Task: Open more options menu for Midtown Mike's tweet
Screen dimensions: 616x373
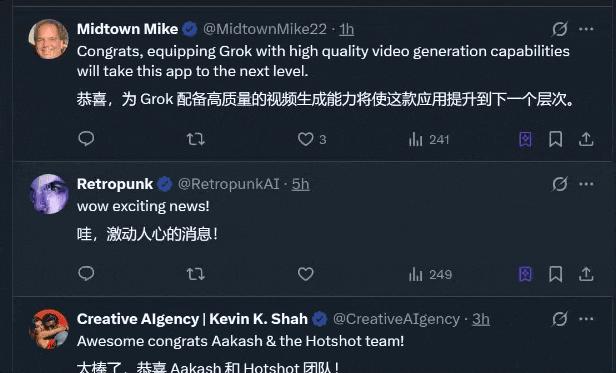Action: click(586, 29)
